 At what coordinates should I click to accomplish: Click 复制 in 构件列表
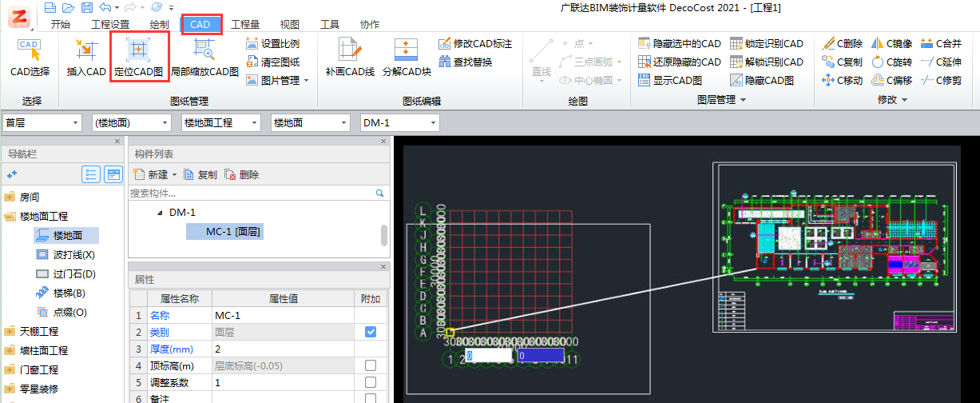[x=200, y=174]
